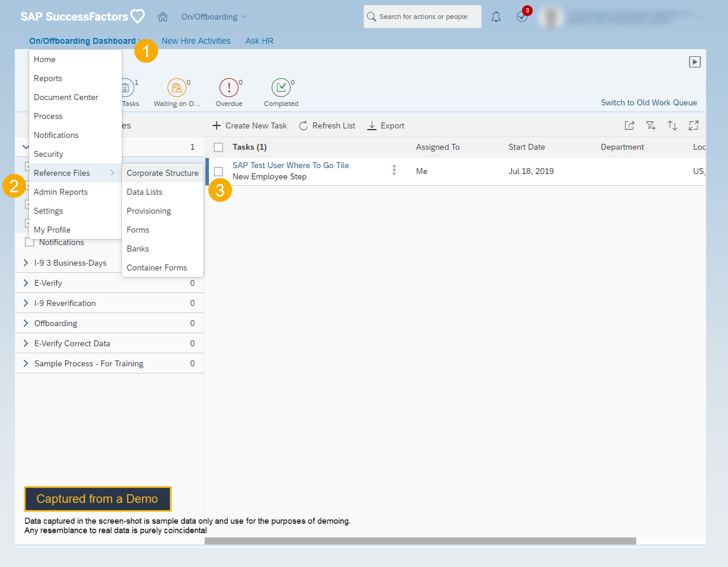Select the Tasks (1) header checkbox
The height and width of the screenshot is (567, 728).
pos(218,147)
